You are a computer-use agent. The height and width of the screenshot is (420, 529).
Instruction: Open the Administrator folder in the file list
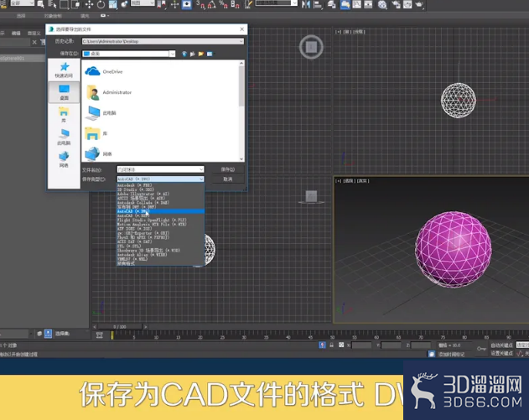(109, 92)
